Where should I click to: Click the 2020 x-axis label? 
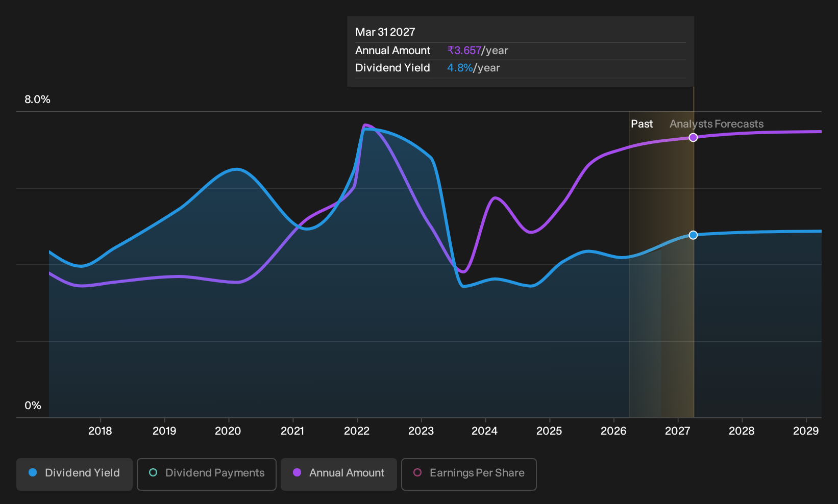pos(228,431)
